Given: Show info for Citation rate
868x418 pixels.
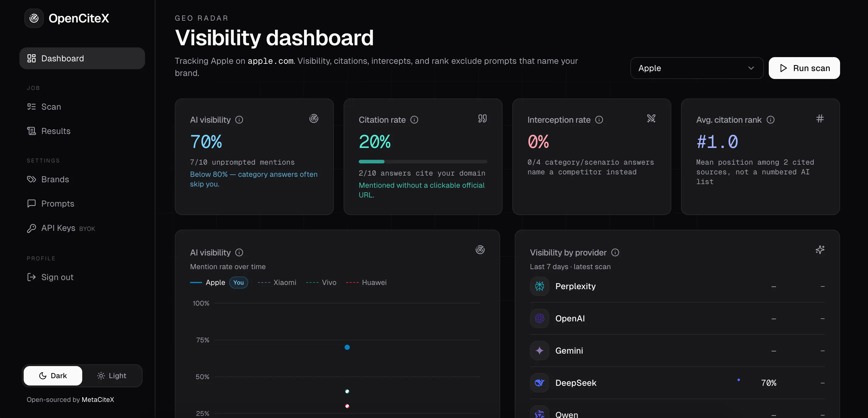Looking at the screenshot, I should pos(414,120).
